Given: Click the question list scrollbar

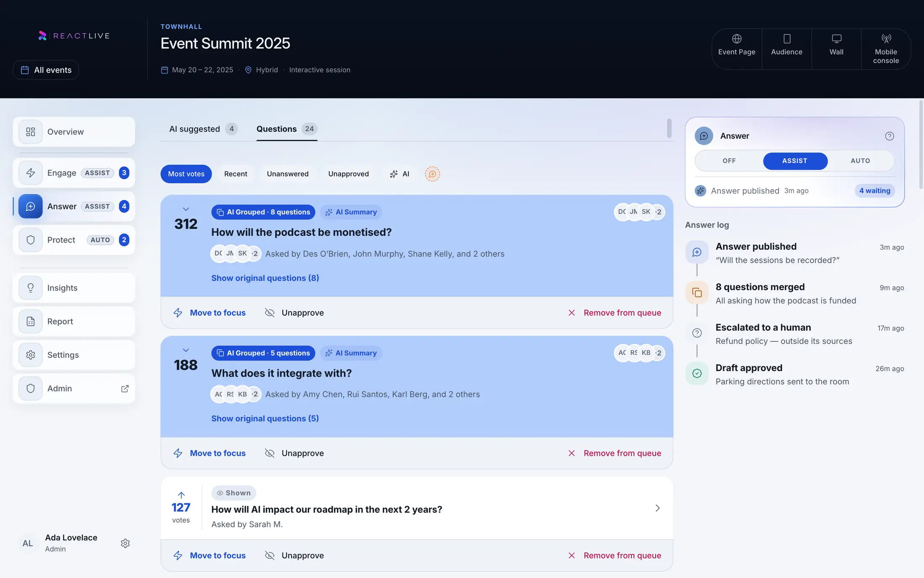Looking at the screenshot, I should tap(669, 128).
